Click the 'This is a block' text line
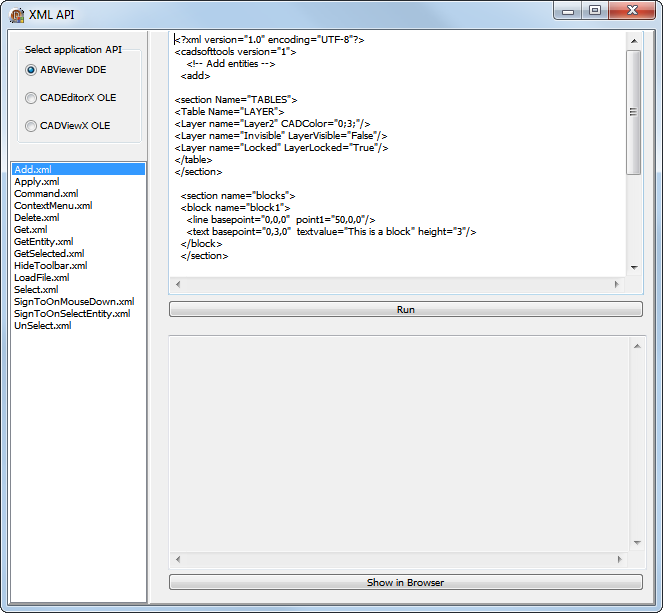 [331, 232]
